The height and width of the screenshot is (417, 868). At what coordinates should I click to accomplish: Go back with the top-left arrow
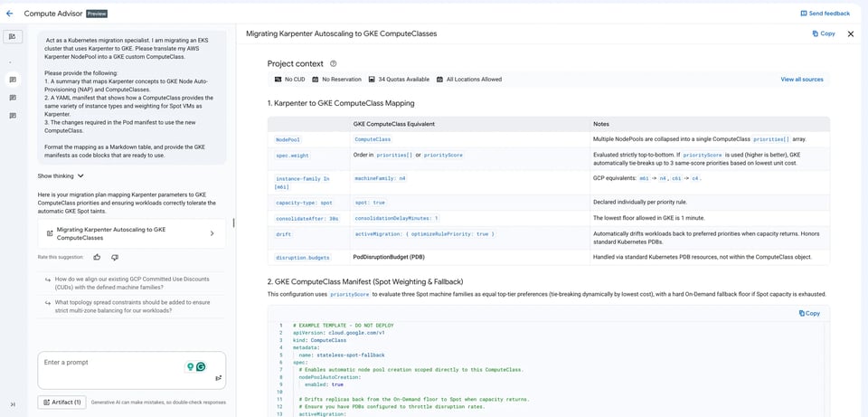9,14
